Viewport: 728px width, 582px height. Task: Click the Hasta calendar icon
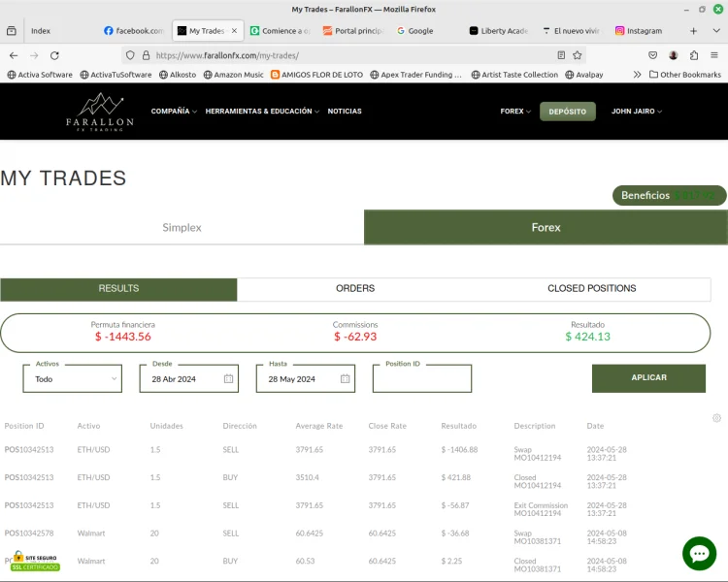tap(345, 379)
